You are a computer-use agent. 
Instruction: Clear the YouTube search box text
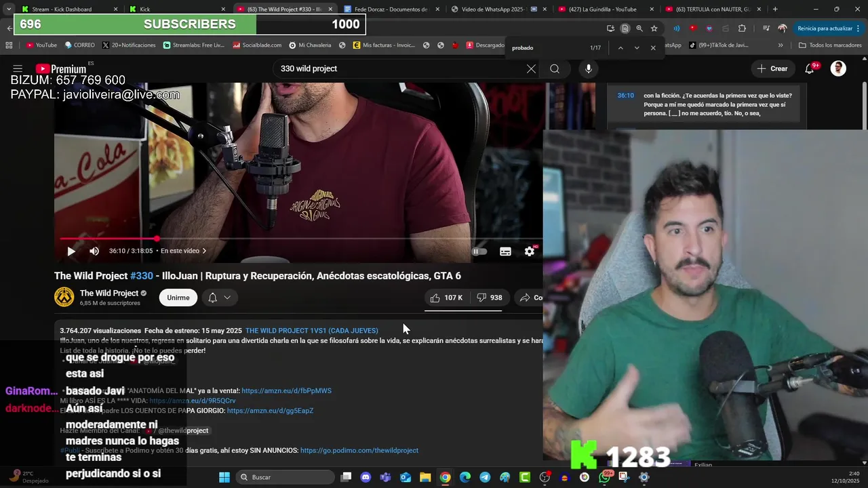pos(531,68)
